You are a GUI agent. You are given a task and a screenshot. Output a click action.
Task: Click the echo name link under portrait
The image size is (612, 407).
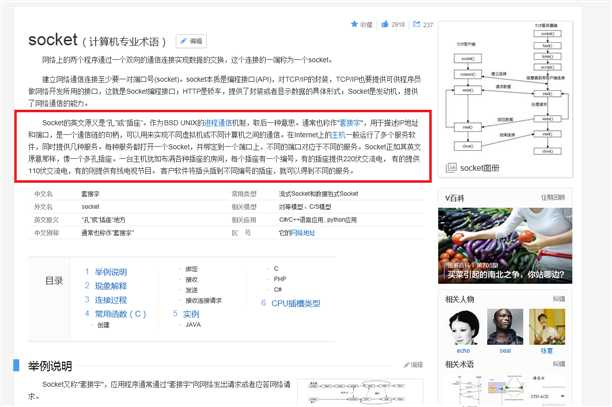(x=463, y=350)
